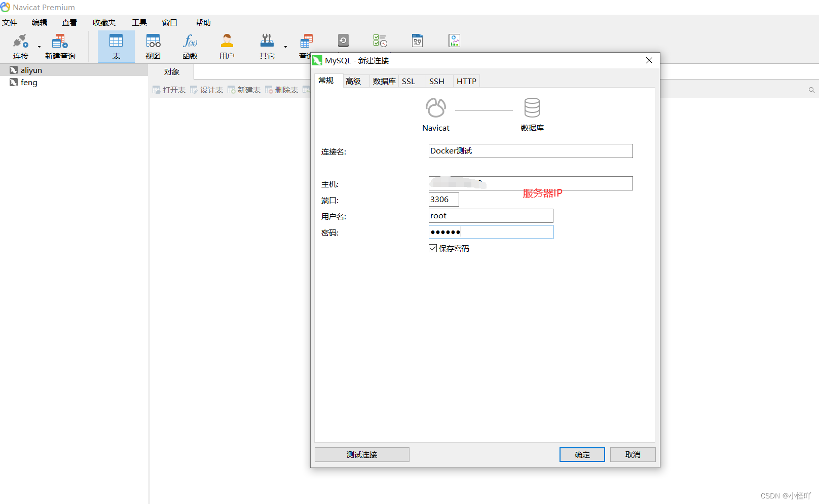819x504 pixels.
Task: Select the feng connection in sidebar
Action: point(74,82)
